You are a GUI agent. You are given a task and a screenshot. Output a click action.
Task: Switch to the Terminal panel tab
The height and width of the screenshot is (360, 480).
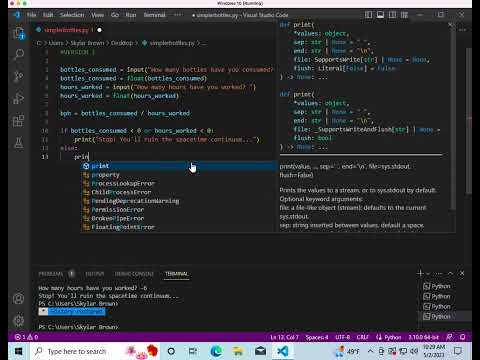tap(177, 274)
